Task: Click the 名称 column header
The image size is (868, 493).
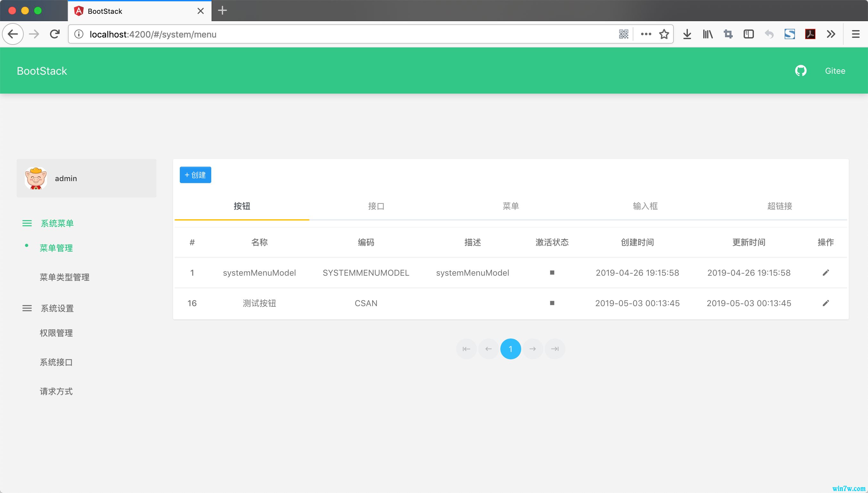Action: coord(259,242)
